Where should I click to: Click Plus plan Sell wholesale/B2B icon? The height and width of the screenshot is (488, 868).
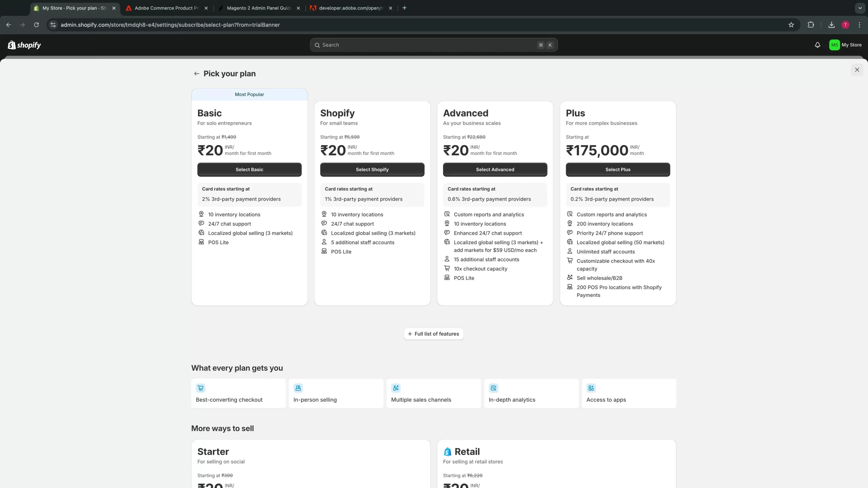click(570, 278)
